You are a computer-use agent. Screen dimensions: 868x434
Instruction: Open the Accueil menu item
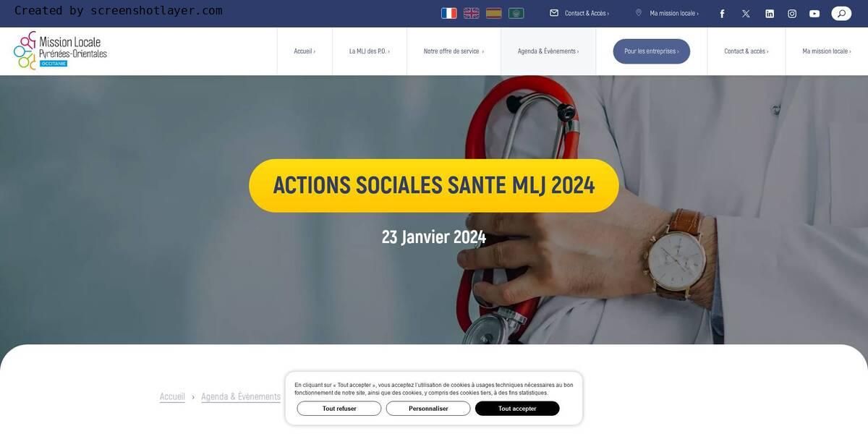pyautogui.click(x=305, y=51)
